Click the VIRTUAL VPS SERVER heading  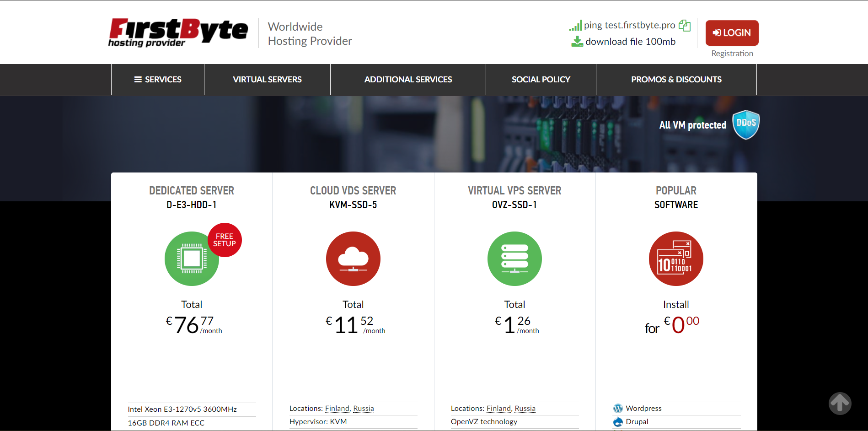514,190
